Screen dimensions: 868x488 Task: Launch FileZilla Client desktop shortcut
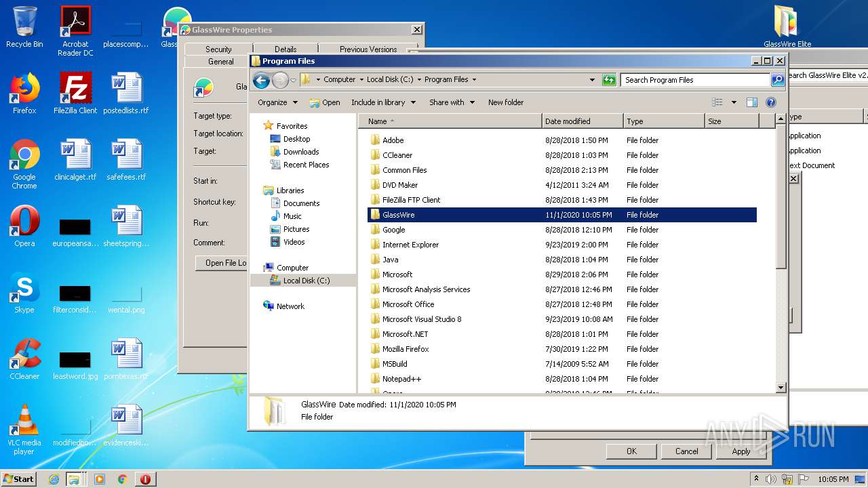coord(75,93)
